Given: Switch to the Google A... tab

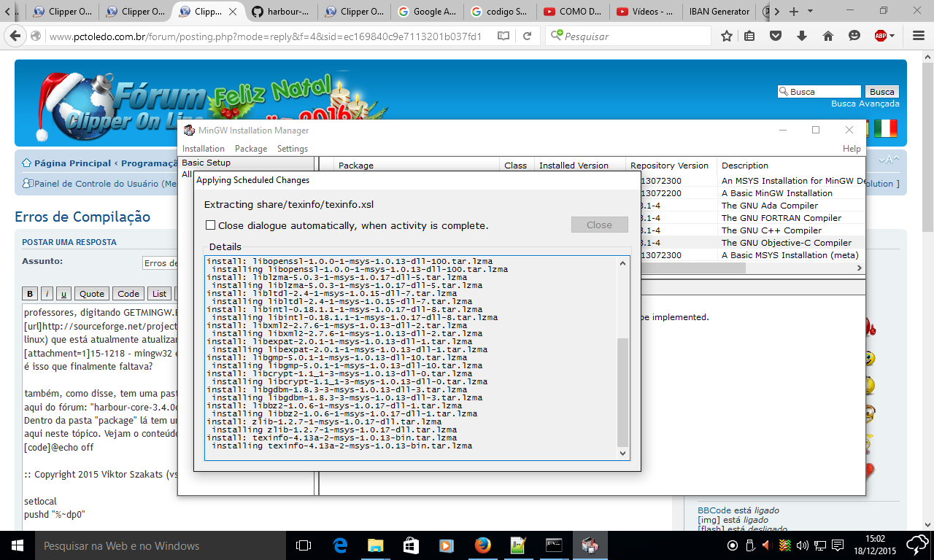Looking at the screenshot, I should pos(428,12).
